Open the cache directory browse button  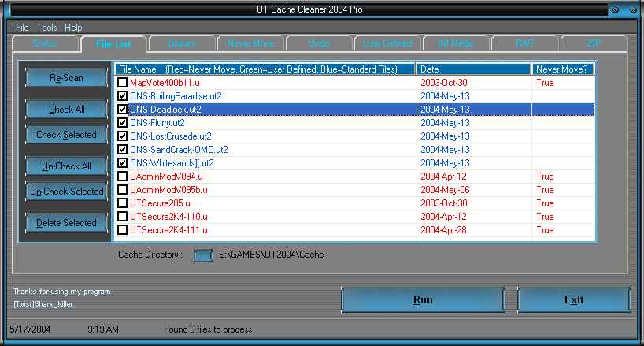pyautogui.click(x=203, y=255)
